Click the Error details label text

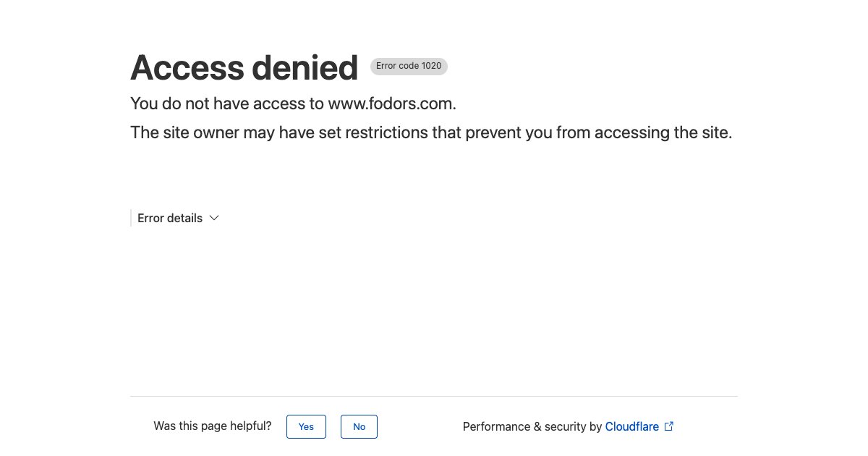point(170,218)
